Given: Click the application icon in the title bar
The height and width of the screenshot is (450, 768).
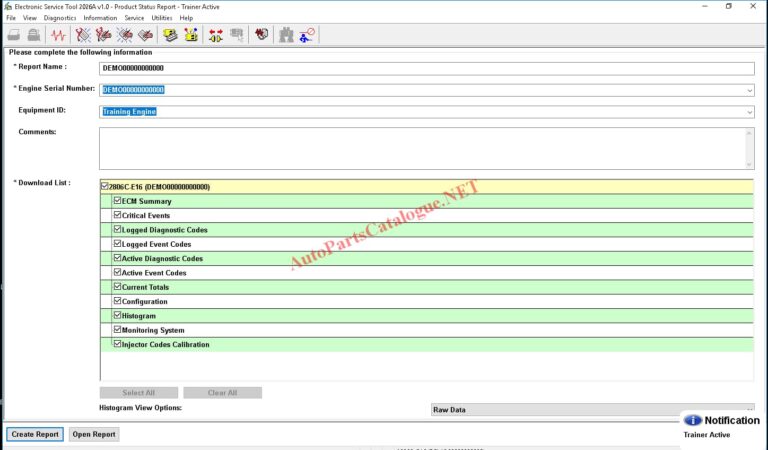Looking at the screenshot, I should pyautogui.click(x=8, y=6).
